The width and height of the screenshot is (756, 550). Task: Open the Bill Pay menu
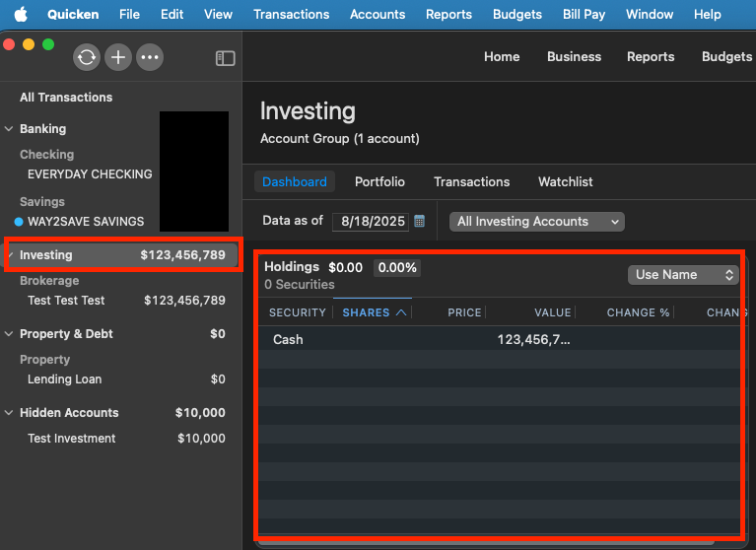coord(584,15)
